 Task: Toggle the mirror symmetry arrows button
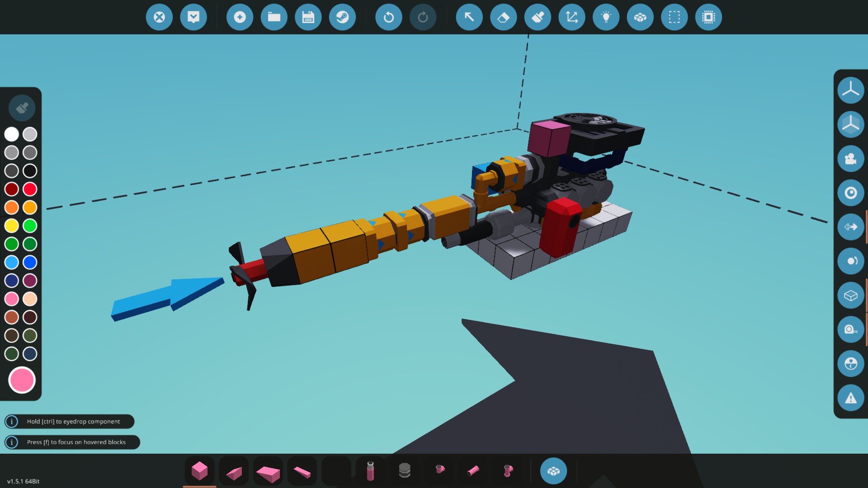pyautogui.click(x=850, y=227)
